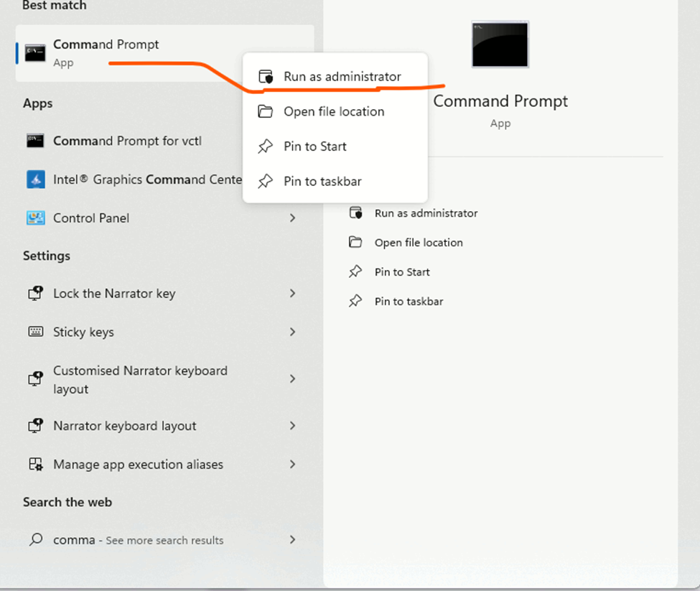Screen dimensions: 700x591
Task: Select the Narrator keyboard layout icon
Action: 34,426
